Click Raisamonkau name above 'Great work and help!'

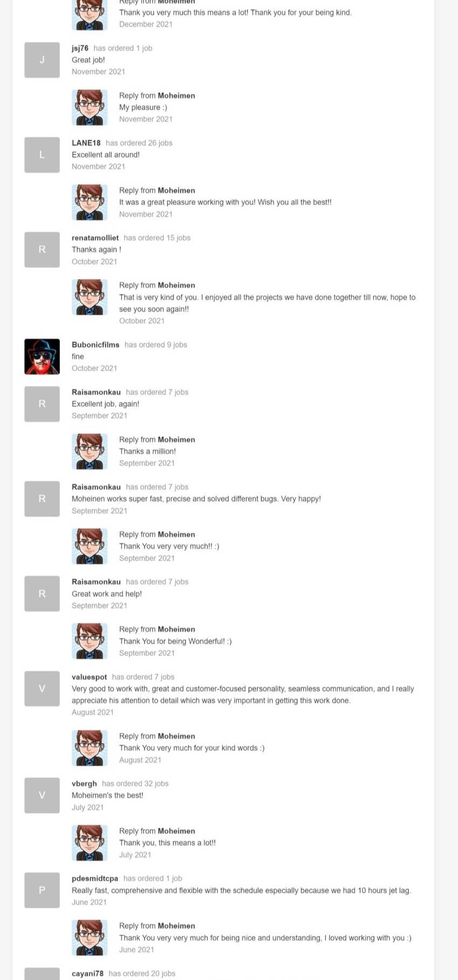click(96, 582)
